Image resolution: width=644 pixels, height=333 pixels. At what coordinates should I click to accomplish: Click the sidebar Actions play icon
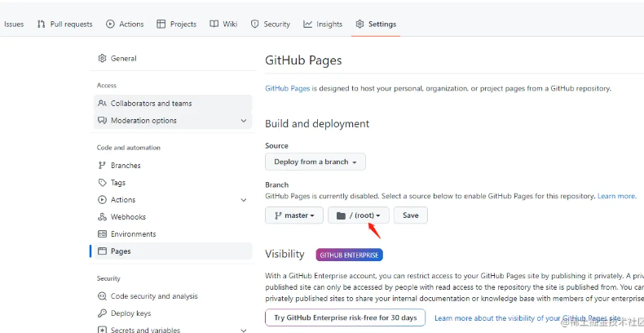[102, 200]
